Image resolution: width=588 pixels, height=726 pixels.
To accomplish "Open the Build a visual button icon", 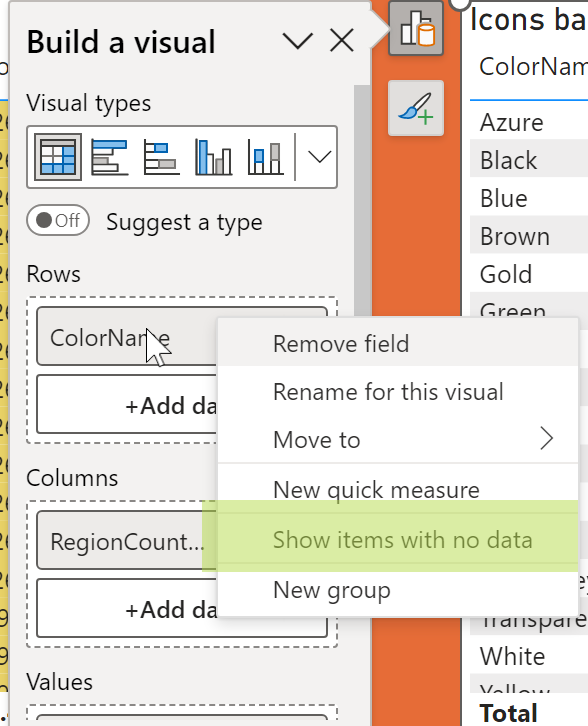I will [416, 28].
